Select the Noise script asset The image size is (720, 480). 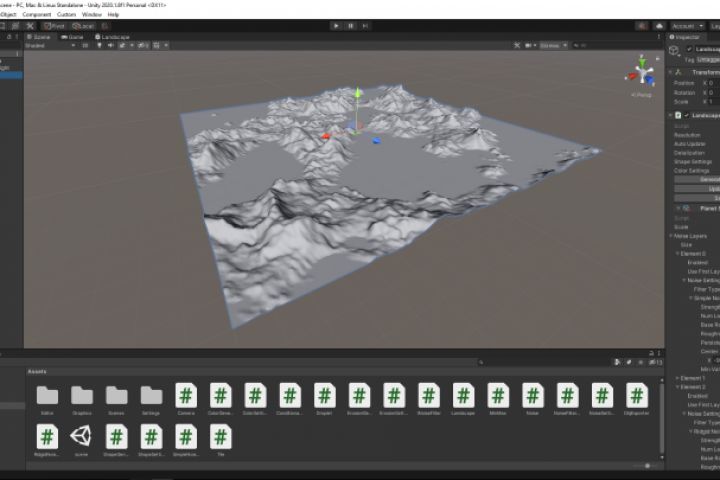(533, 399)
